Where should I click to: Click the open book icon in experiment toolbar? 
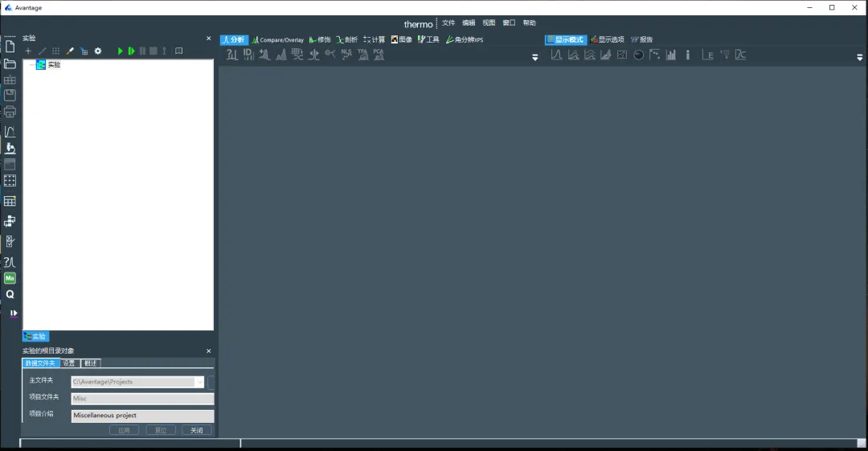point(178,51)
